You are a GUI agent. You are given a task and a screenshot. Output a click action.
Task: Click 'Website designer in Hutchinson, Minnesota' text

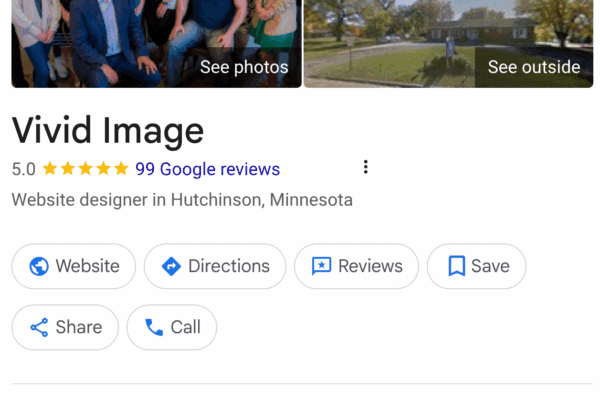tap(182, 200)
